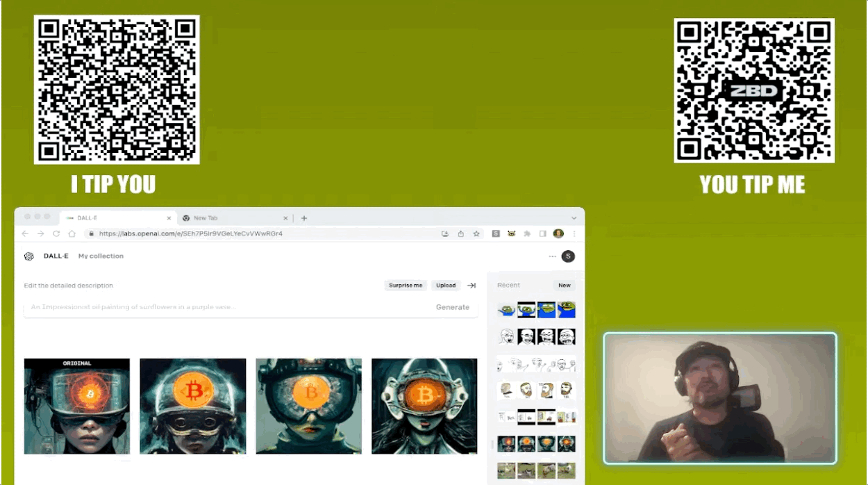
Task: Select the fourth silver-helmet Bitcoin variation
Action: pos(424,406)
